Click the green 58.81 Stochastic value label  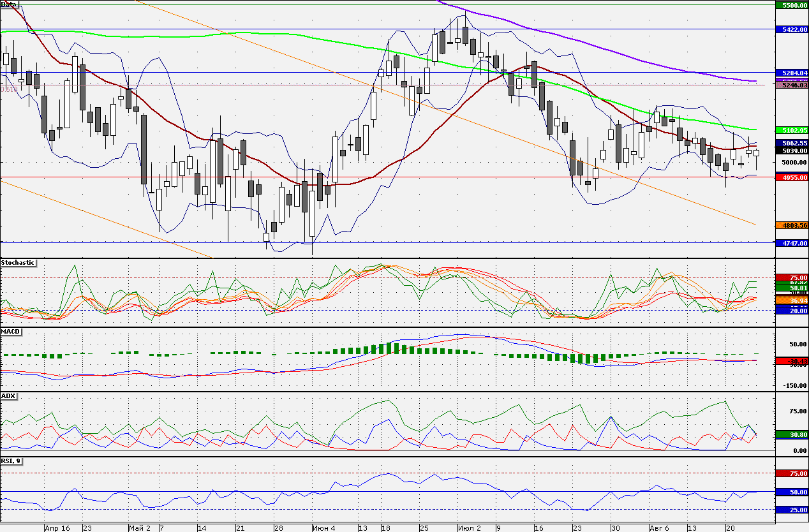[x=792, y=289]
